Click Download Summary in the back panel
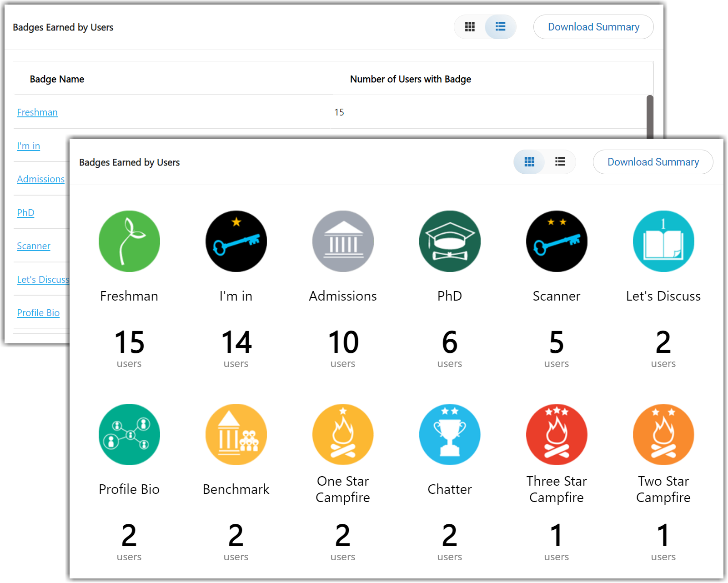728x583 pixels. click(x=593, y=27)
